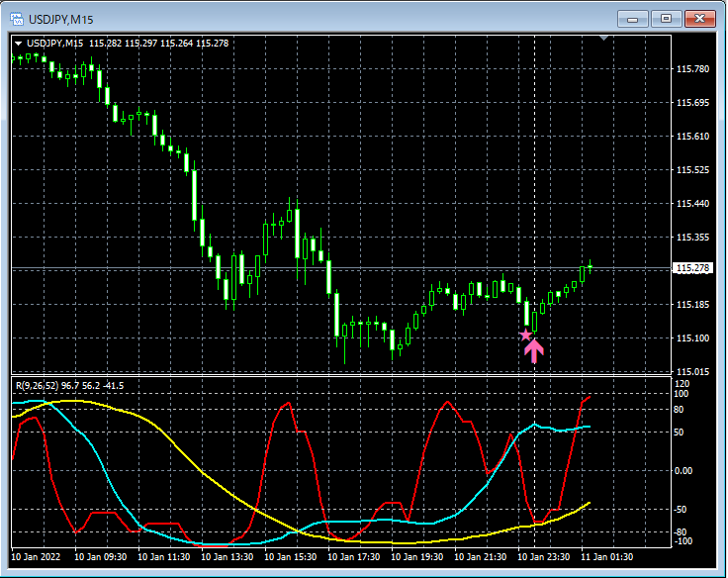The height and width of the screenshot is (578, 728).
Task: Click the 115.780 price scale label
Action: pos(692,68)
